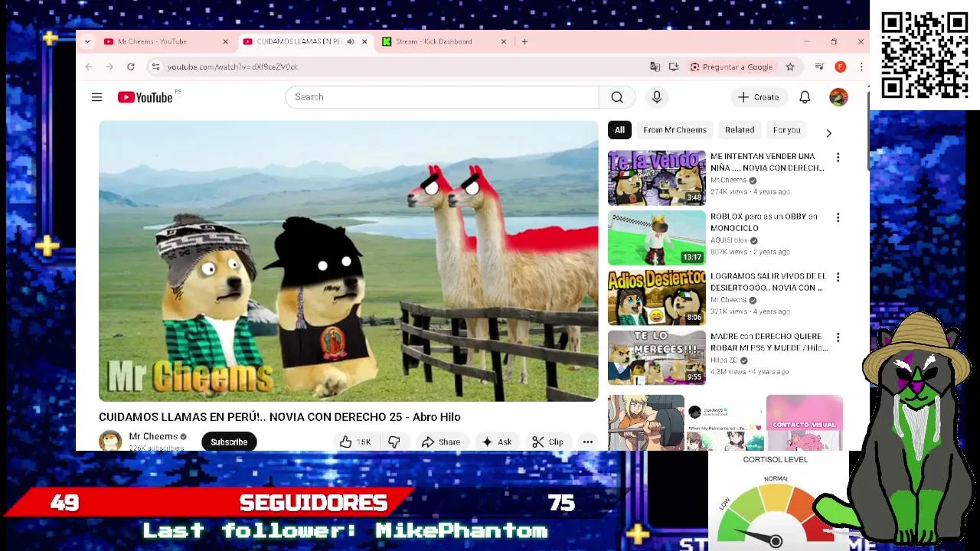Open the Chrome three-dot menu
980x551 pixels.
(861, 67)
